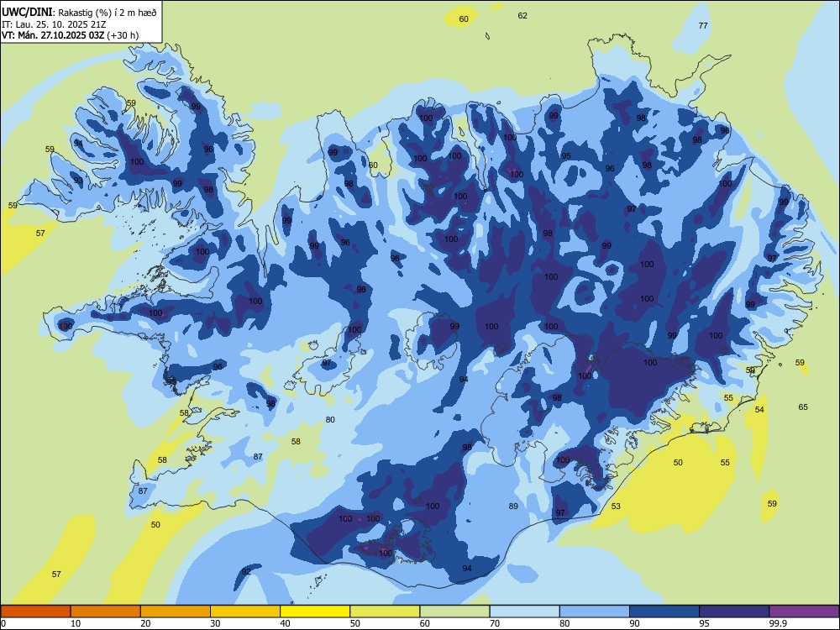Viewport: 840px width, 630px height.
Task: Select the 95–99.9 dark navy legend swatch
Action: point(734,612)
